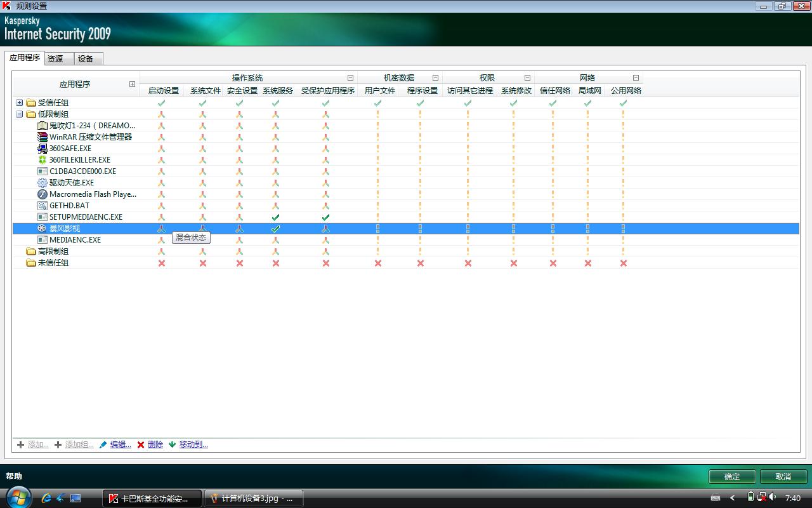Select the GETHD.BAT batch file icon
Image resolution: width=812 pixels, height=508 pixels.
click(x=43, y=206)
